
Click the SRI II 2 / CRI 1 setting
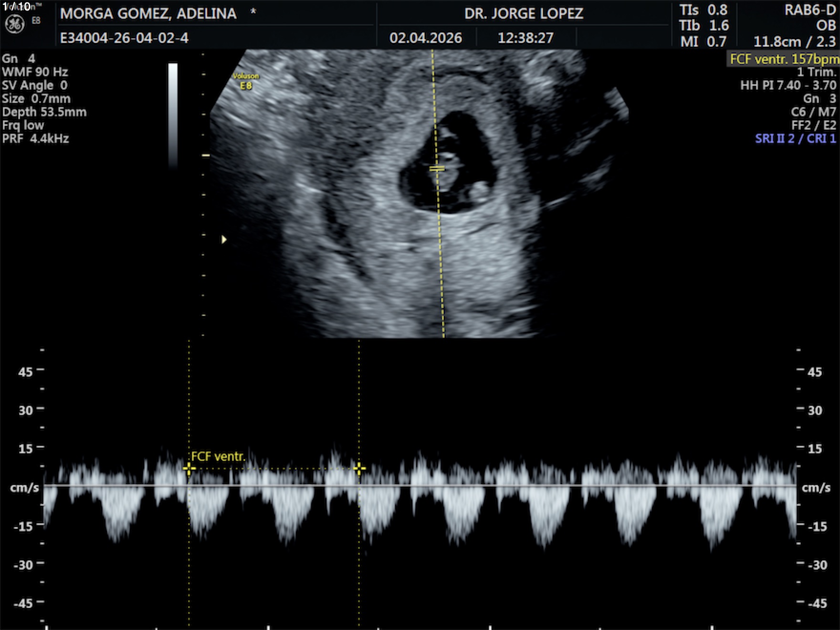tap(795, 139)
